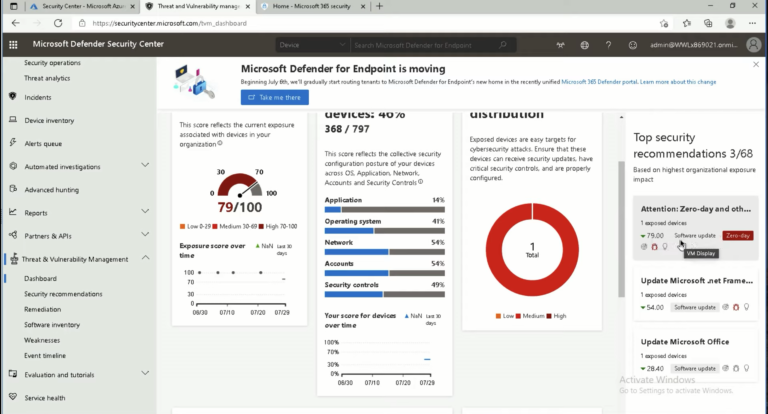Click the Network score progress bar
Viewport: 768px width, 414px height.
[x=384, y=252]
